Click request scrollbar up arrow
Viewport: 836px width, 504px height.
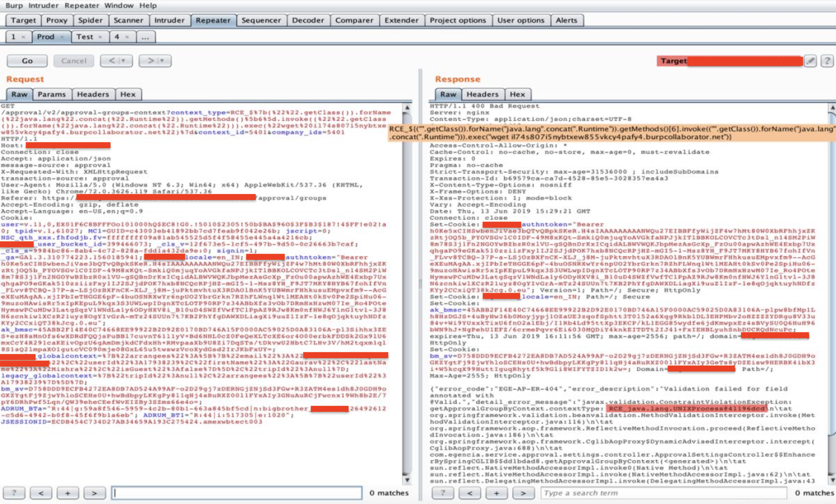407,108
